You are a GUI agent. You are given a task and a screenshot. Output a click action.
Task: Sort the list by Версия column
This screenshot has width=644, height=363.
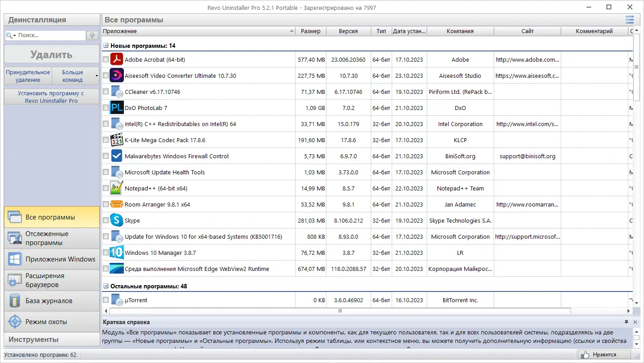tap(348, 31)
